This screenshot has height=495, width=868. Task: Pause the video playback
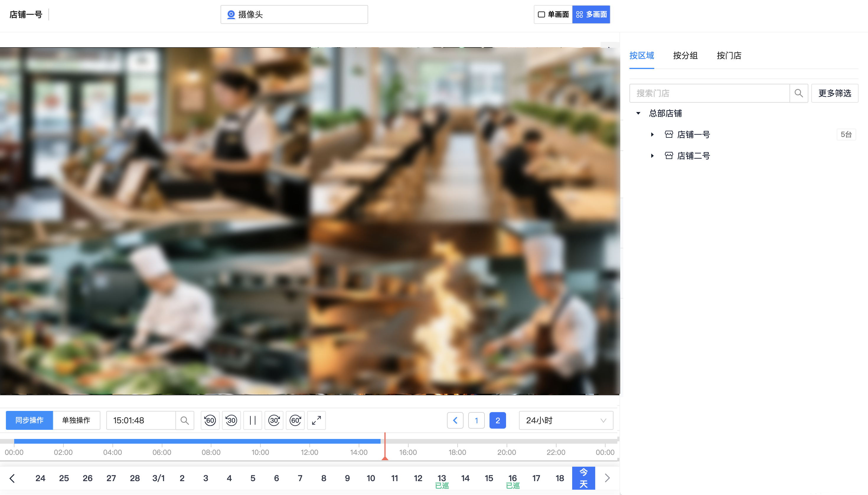[x=252, y=420]
